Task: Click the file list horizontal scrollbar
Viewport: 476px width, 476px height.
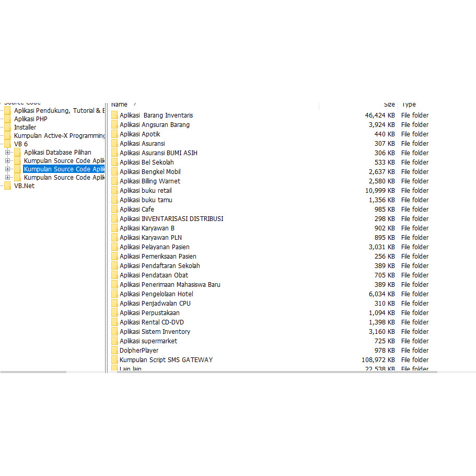Action: pos(277,372)
